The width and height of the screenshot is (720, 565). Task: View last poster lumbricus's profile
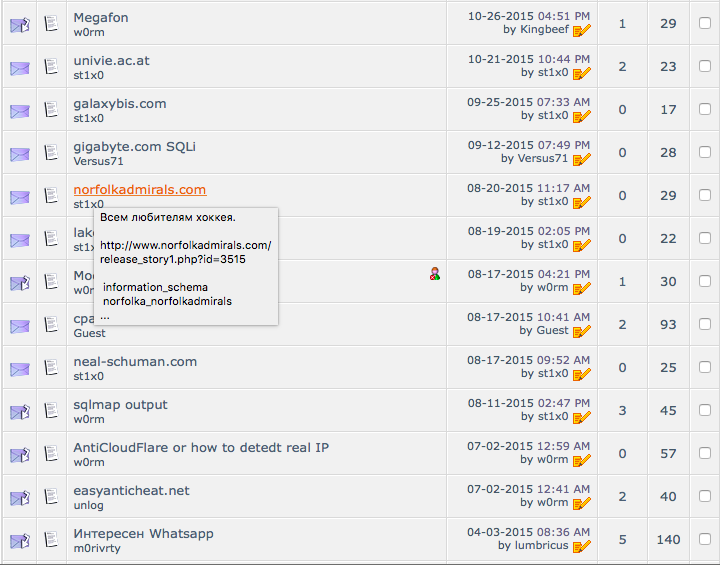tap(541, 545)
